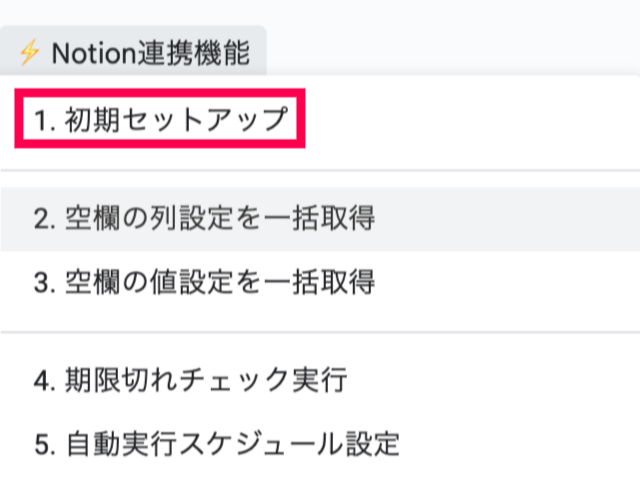Select the スケジュール設定 menu item
This screenshot has height=483, width=640.
(x=217, y=441)
